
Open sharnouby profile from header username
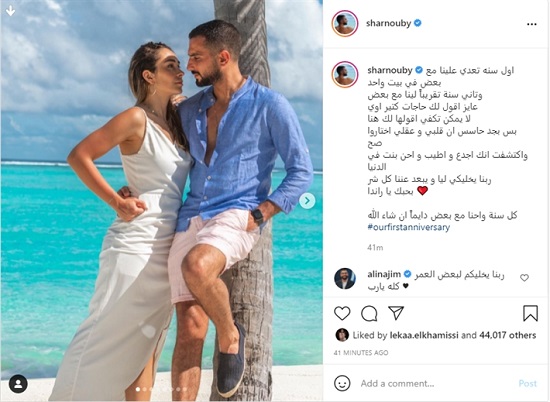388,23
